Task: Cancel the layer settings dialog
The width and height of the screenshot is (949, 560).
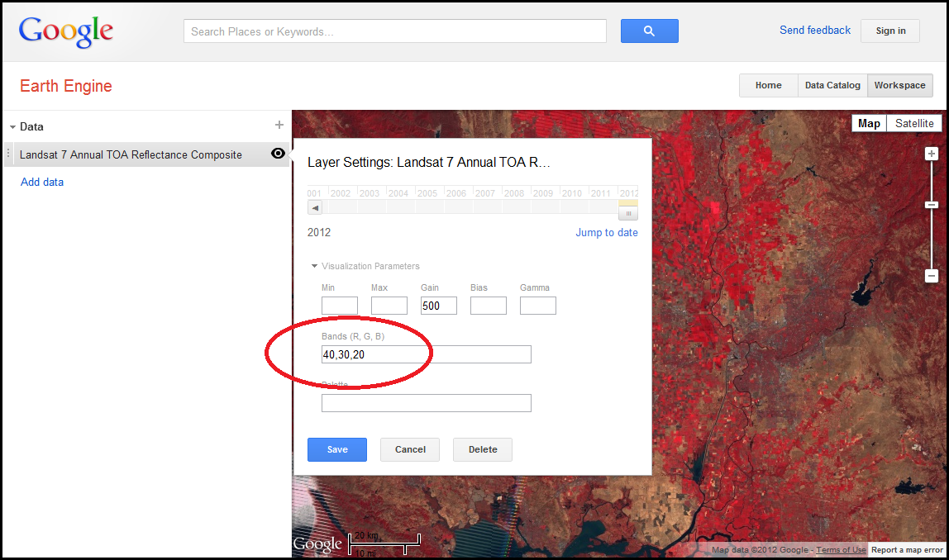Action: [410, 449]
